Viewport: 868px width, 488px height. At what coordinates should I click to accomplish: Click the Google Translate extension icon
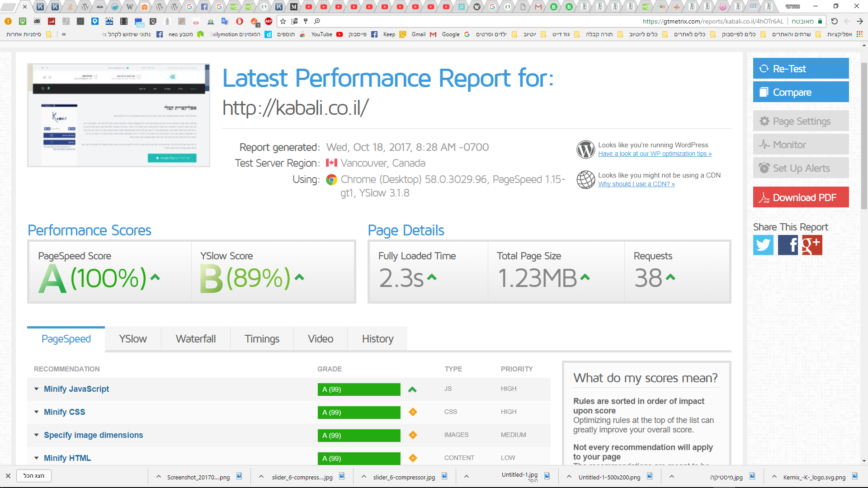(225, 21)
